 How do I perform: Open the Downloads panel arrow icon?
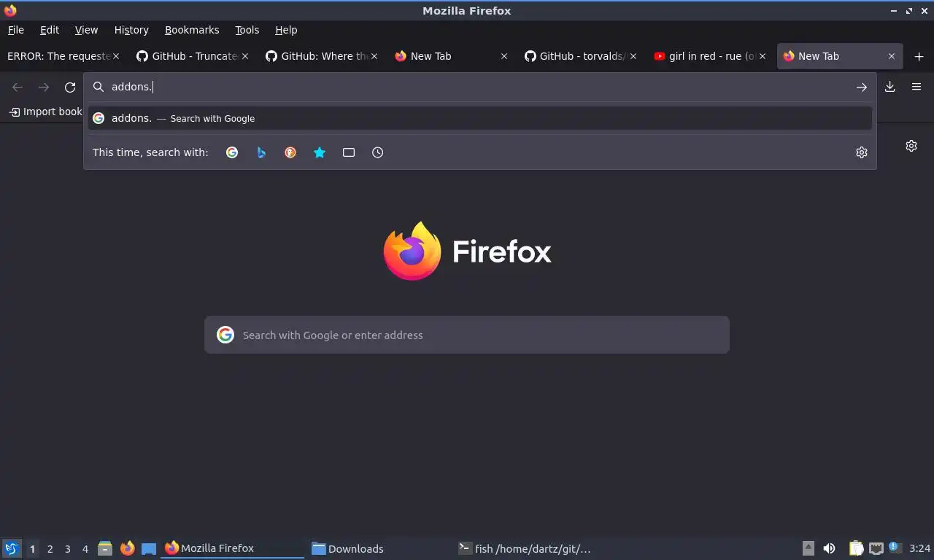click(890, 87)
